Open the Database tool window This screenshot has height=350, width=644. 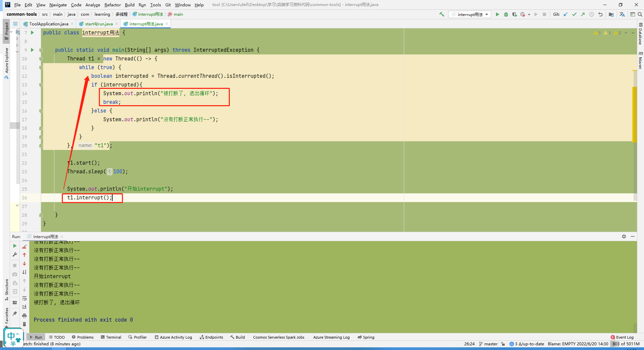click(640, 33)
